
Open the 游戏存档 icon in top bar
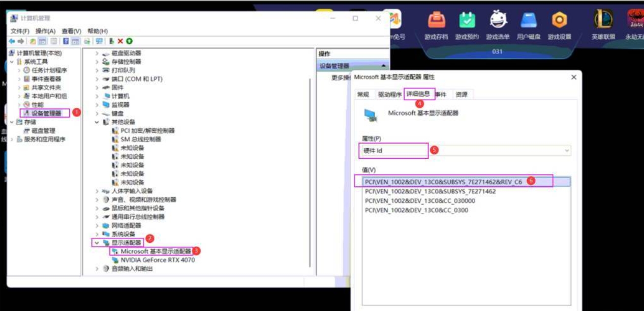[436, 20]
